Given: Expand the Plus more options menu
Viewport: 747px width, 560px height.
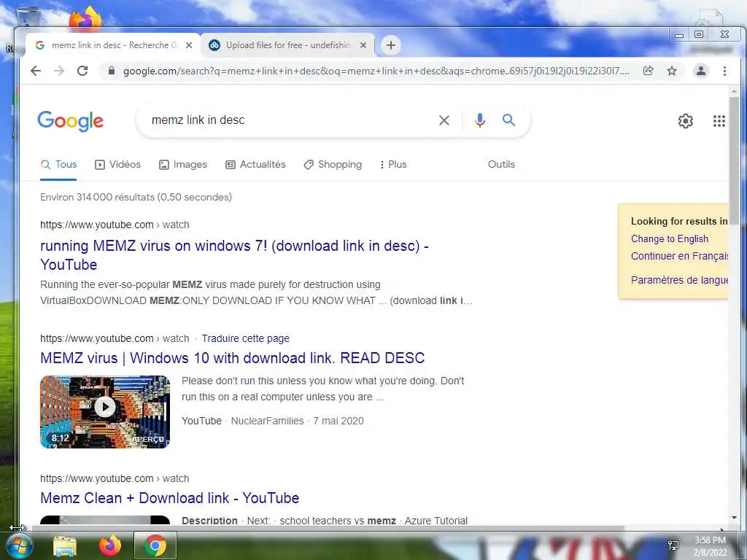Looking at the screenshot, I should coord(393,165).
